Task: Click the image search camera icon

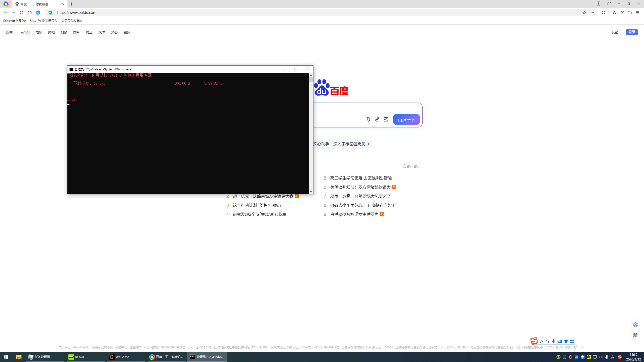Action: coord(386,119)
